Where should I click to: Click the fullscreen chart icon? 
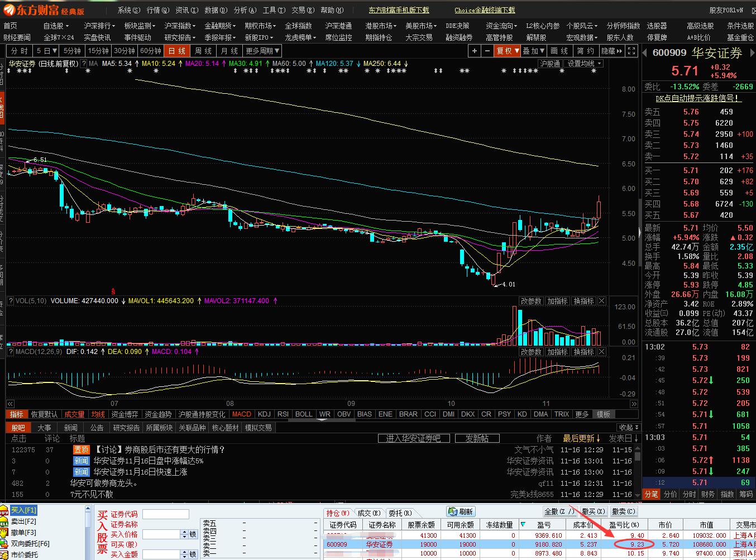[631, 51]
